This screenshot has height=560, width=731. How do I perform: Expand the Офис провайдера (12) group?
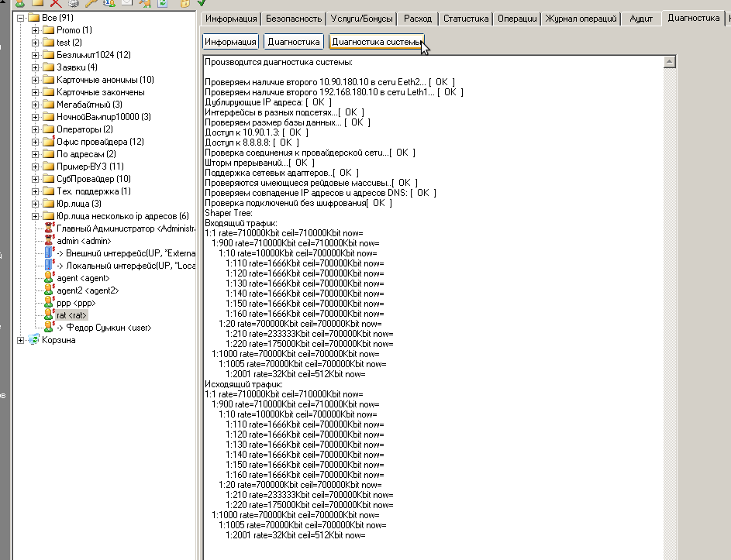coord(36,142)
